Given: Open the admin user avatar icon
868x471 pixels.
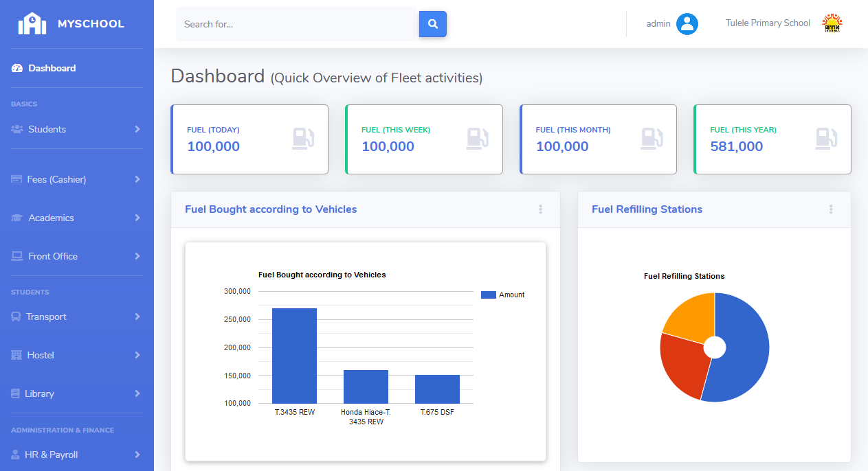Looking at the screenshot, I should tap(687, 24).
